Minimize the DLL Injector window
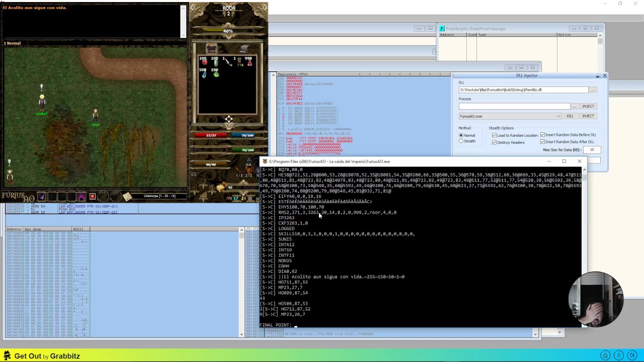This screenshot has width=644, height=362. (x=597, y=76)
